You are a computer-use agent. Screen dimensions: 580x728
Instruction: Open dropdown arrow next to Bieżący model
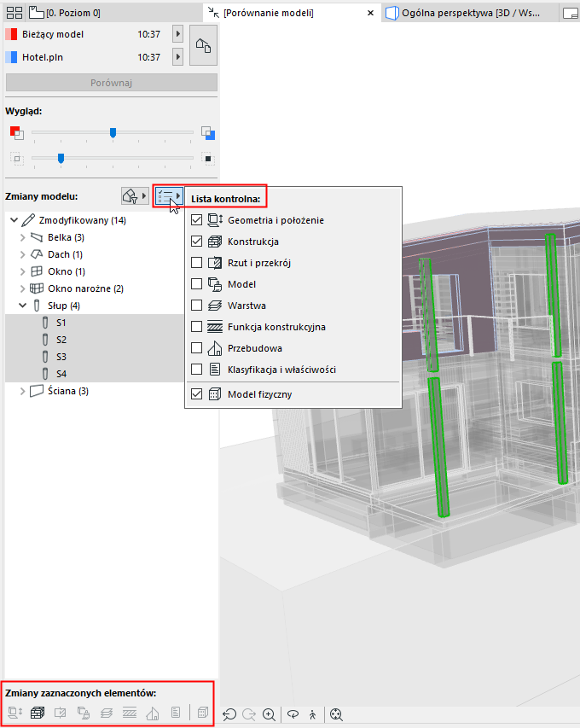[x=177, y=34]
